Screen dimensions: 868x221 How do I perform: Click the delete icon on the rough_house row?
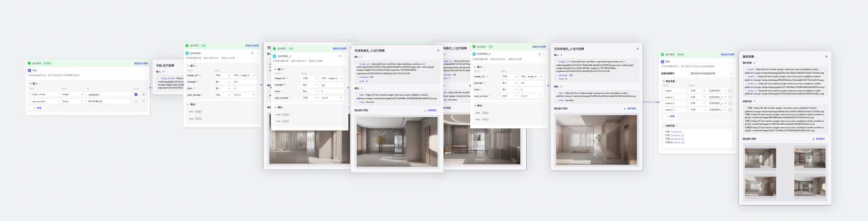[x=143, y=94]
